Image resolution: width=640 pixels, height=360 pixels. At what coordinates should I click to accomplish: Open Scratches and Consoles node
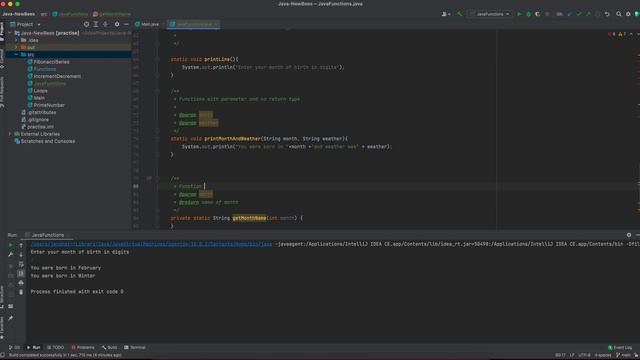coord(44,141)
